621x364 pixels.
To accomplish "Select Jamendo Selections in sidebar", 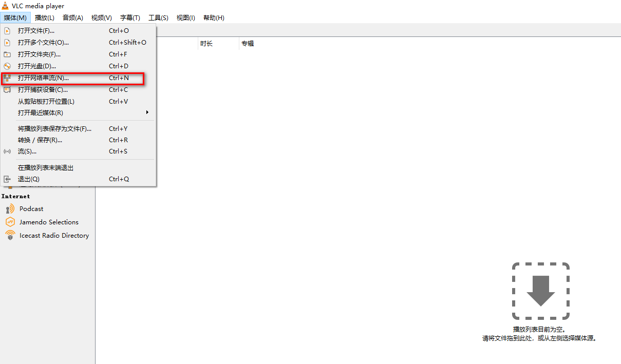I will pos(49,222).
